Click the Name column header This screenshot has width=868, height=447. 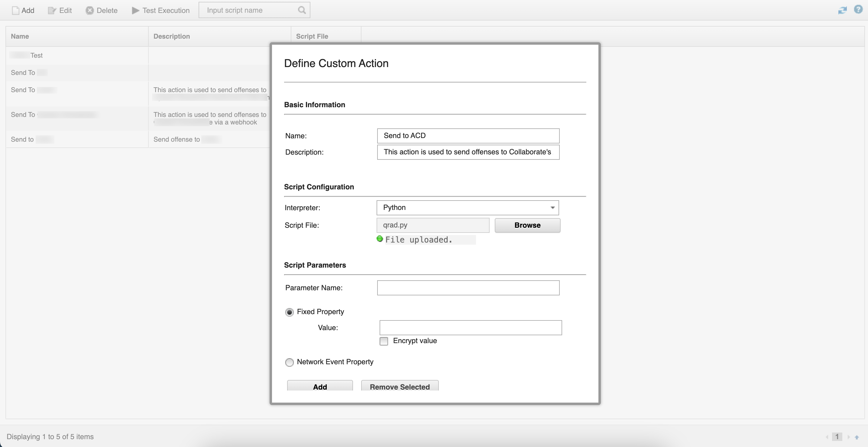coord(20,36)
